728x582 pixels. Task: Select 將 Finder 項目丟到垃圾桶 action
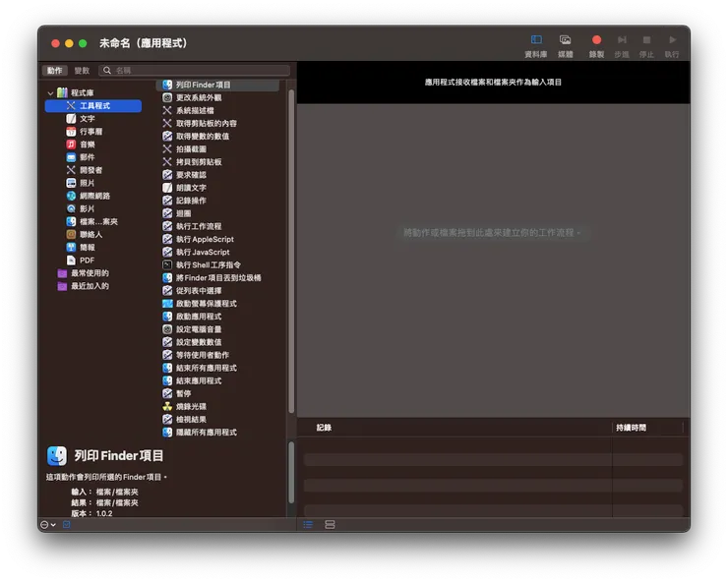tap(212, 278)
